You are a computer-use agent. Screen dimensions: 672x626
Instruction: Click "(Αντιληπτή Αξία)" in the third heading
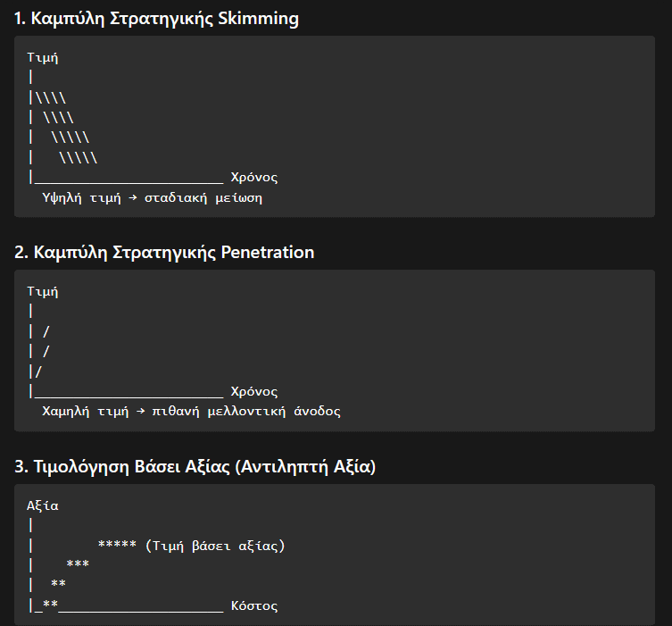[x=310, y=466]
